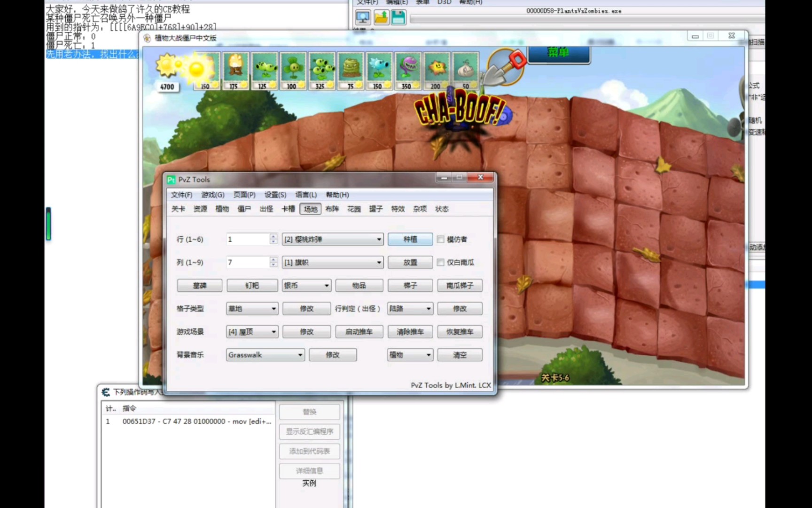Click Cheat Engine save floppy disk icon
Viewport: 812px width, 508px height.
[398, 17]
